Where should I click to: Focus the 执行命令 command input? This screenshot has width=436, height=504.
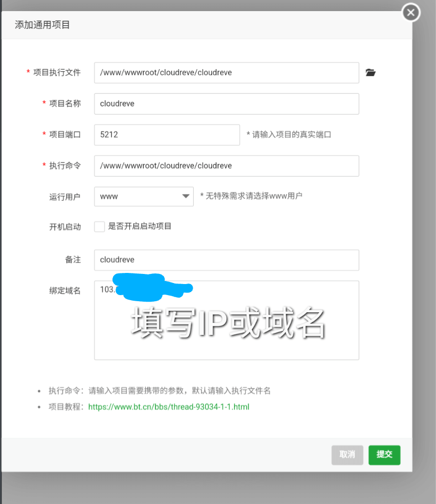[x=227, y=165]
